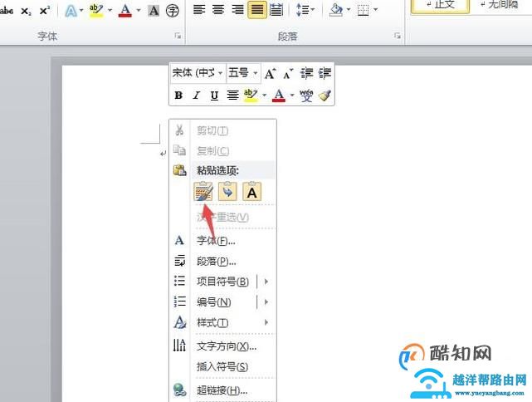This screenshot has height=402, width=532.
Task: Select Format Painter in mini toolbar
Action: (x=325, y=96)
